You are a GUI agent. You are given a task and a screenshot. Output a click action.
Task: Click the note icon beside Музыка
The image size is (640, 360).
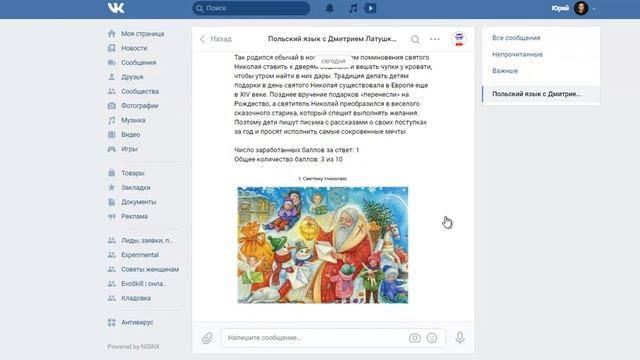[x=111, y=120]
